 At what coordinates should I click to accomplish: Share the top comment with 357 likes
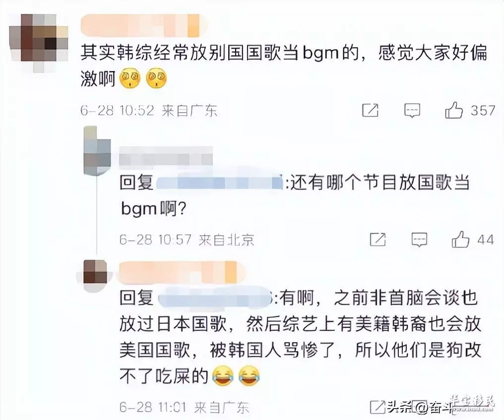coord(370,110)
